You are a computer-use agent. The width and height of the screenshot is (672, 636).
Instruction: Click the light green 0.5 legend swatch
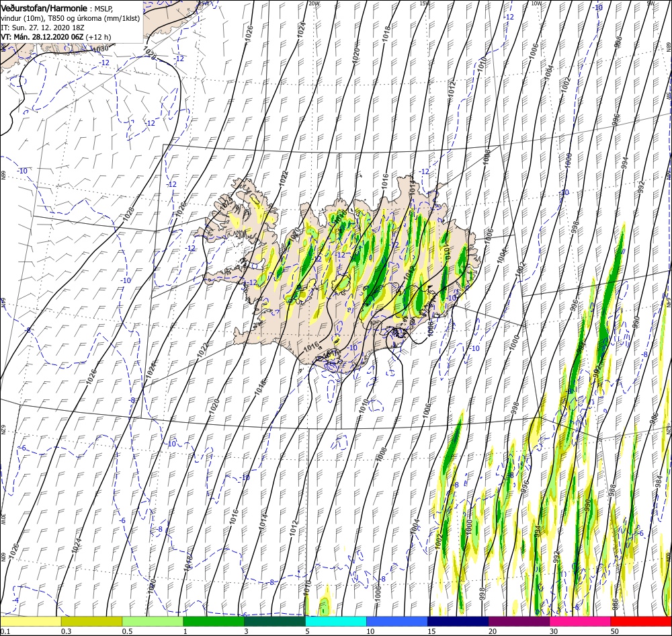tap(153, 621)
